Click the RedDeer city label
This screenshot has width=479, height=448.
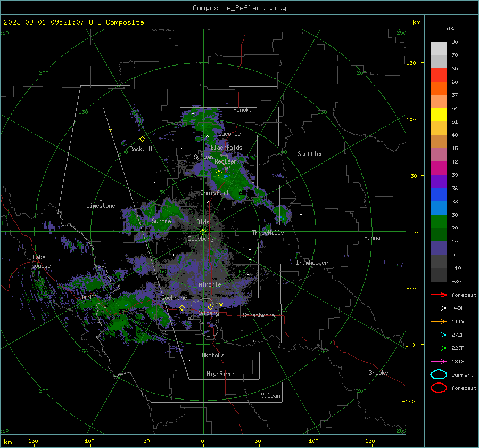click(226, 161)
